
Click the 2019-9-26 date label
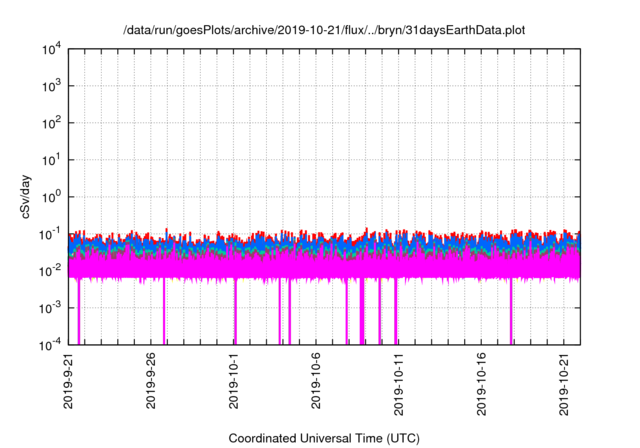151,381
